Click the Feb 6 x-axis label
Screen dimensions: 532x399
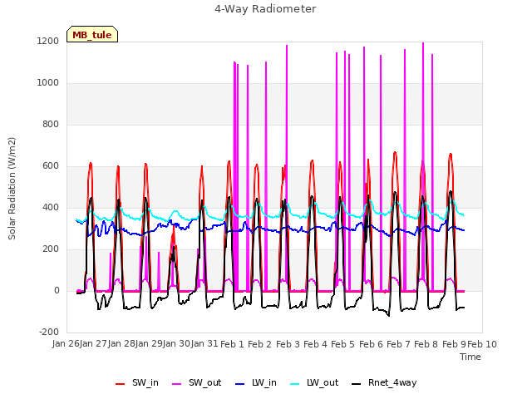coord(371,344)
